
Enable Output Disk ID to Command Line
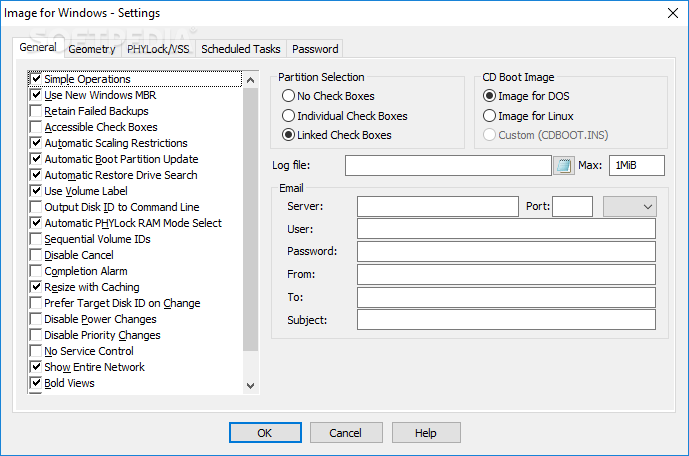[36, 207]
